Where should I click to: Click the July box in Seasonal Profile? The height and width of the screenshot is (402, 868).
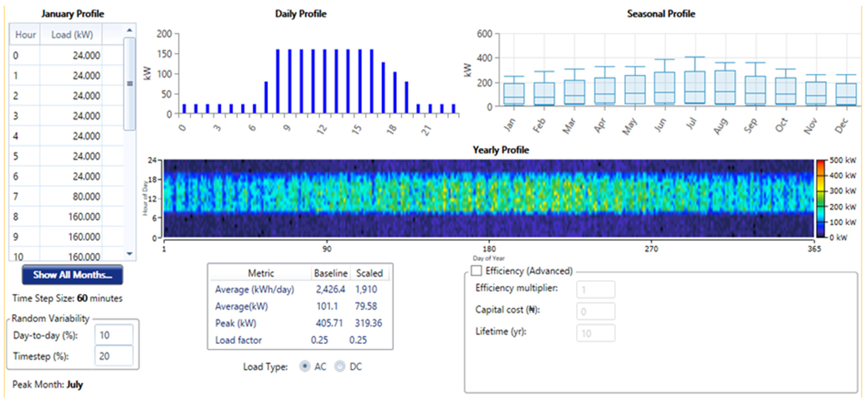pyautogui.click(x=695, y=87)
